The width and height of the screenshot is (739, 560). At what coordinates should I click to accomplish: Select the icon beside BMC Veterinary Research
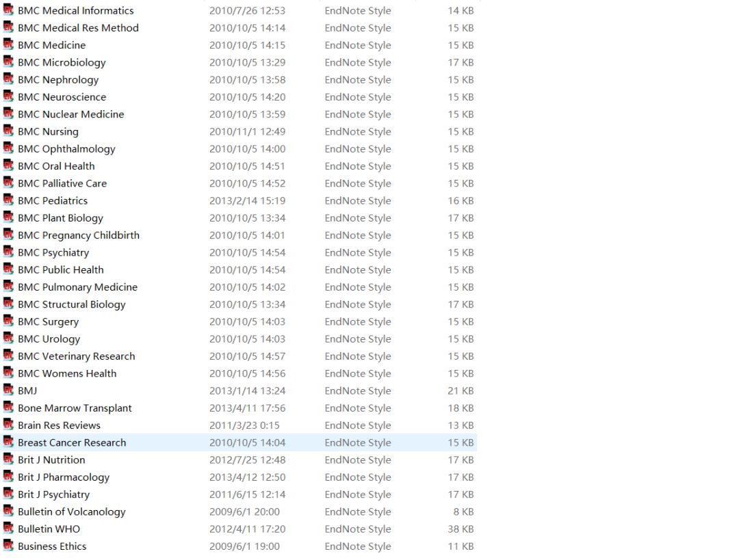8,355
